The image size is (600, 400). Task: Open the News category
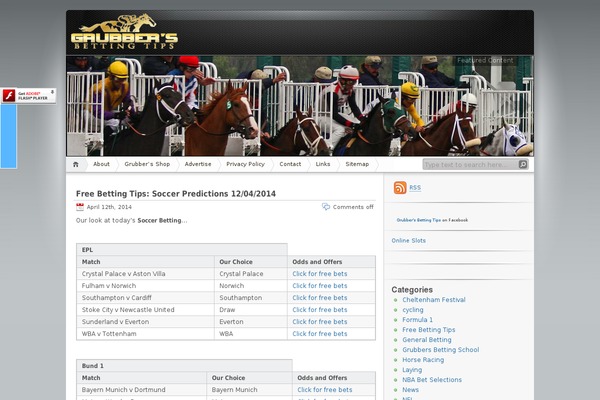pyautogui.click(x=410, y=390)
